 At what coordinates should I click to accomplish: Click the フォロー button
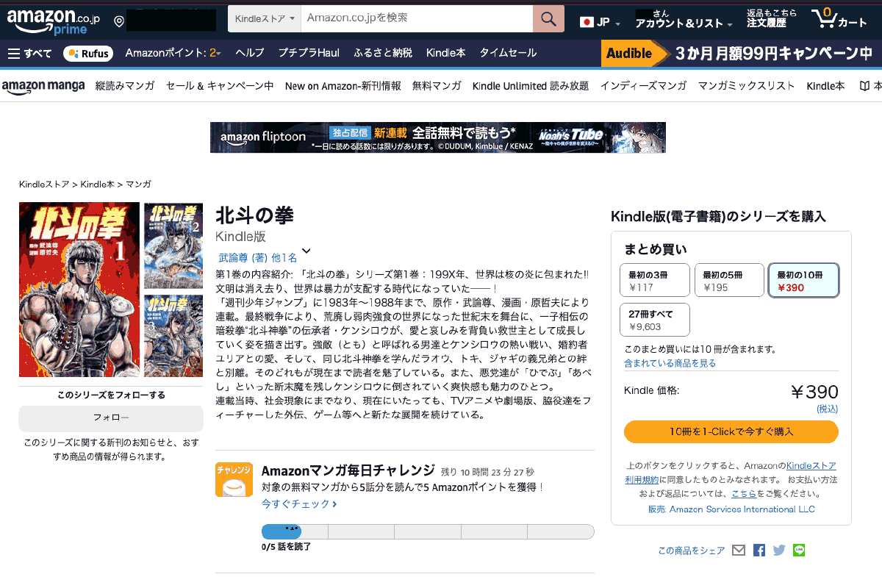coord(111,418)
